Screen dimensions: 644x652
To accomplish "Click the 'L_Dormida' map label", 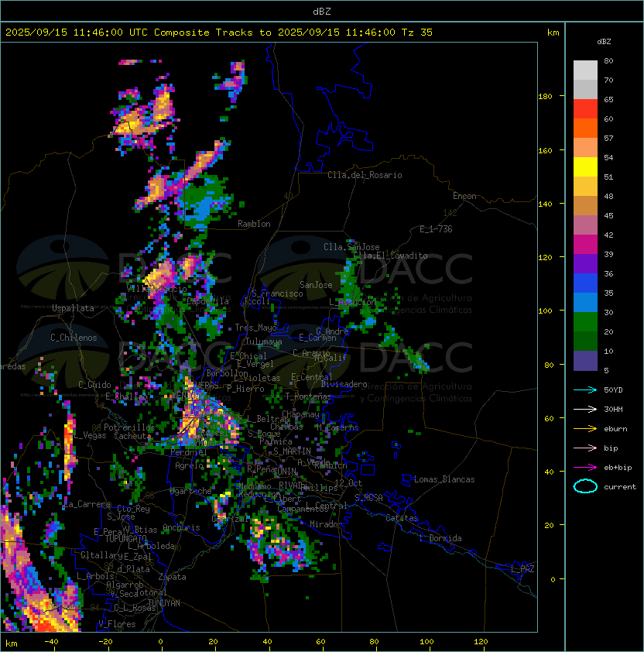I will tap(440, 538).
